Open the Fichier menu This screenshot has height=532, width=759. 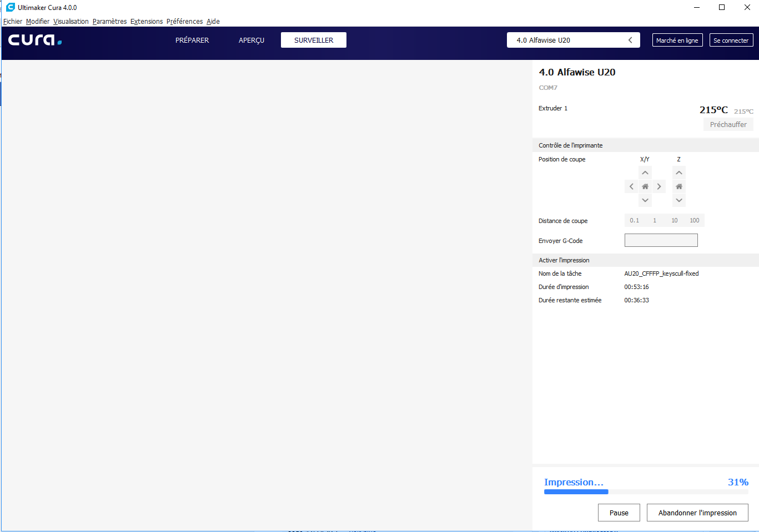tap(13, 22)
